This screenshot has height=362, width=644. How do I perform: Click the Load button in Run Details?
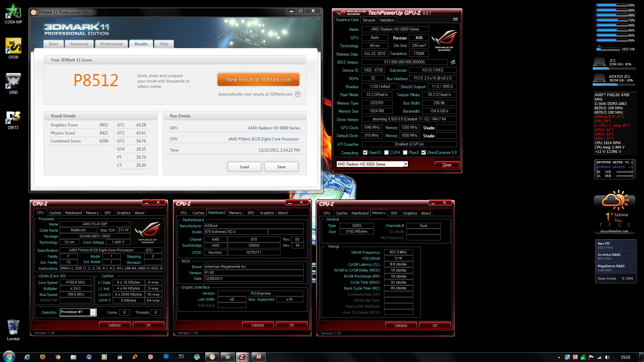(245, 167)
